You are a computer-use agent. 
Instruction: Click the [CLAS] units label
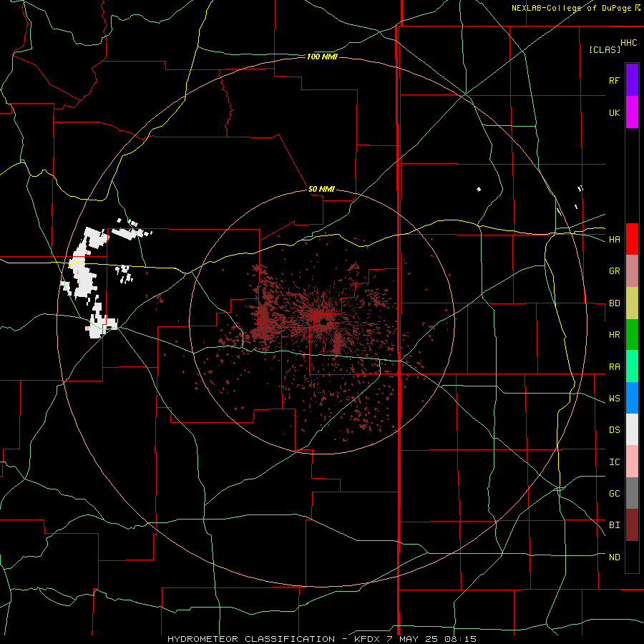pos(605,49)
